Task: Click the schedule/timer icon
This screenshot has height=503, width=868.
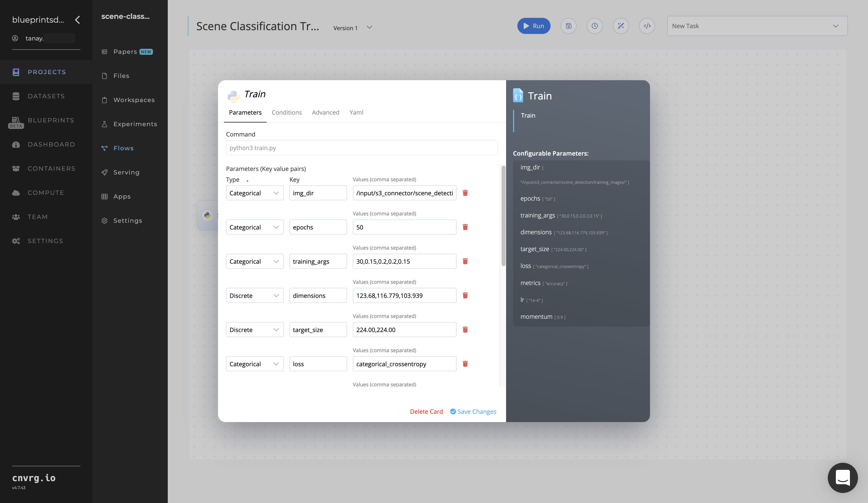Action: [595, 26]
